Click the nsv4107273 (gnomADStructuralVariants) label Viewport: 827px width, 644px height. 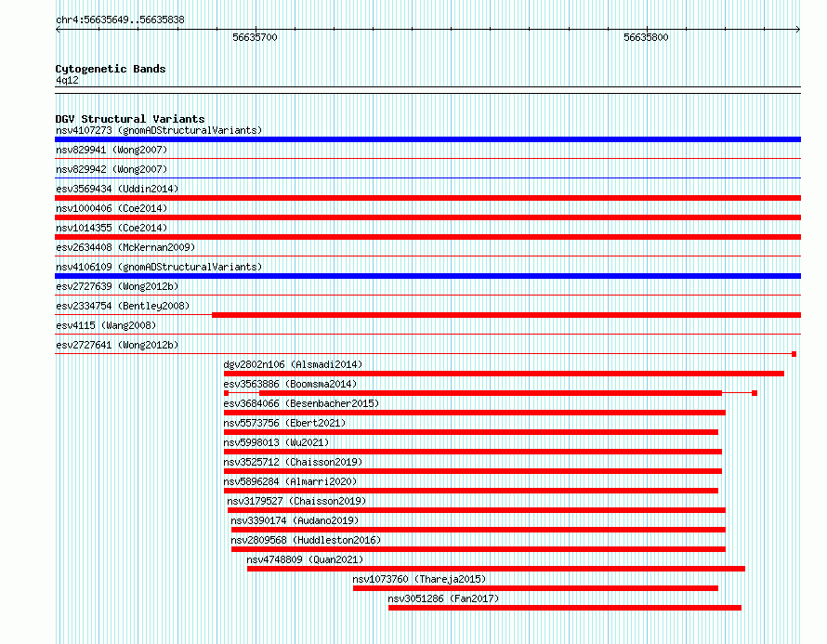click(x=159, y=130)
